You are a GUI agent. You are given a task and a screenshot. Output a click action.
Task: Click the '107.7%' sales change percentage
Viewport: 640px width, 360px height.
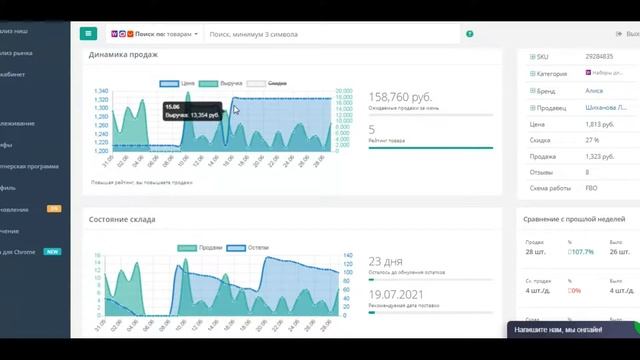582,252
